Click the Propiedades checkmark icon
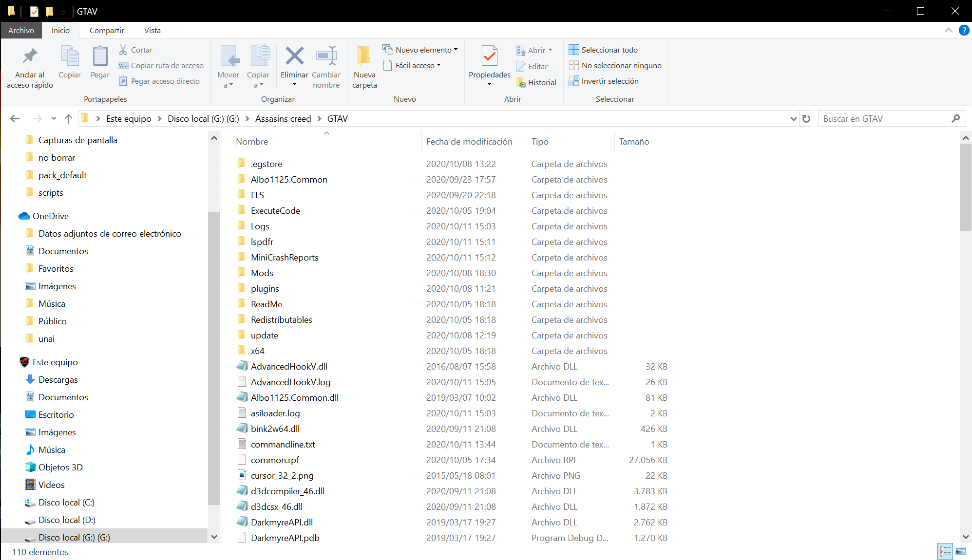 (x=489, y=56)
